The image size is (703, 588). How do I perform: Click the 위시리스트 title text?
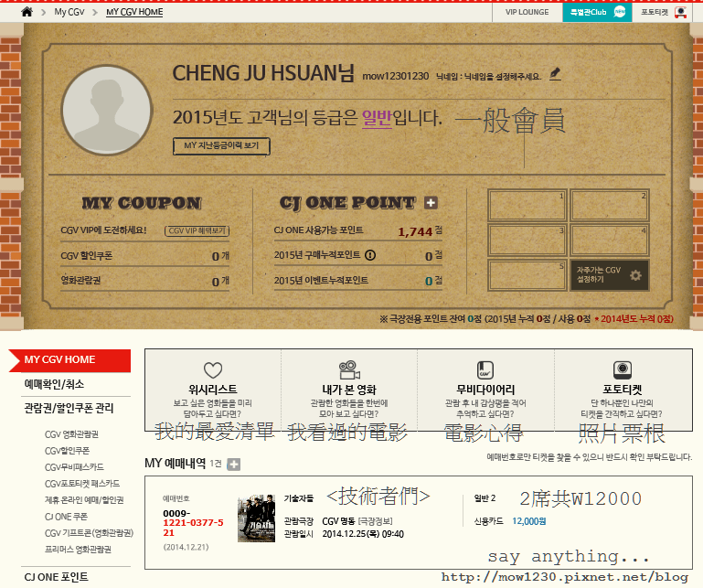click(213, 390)
